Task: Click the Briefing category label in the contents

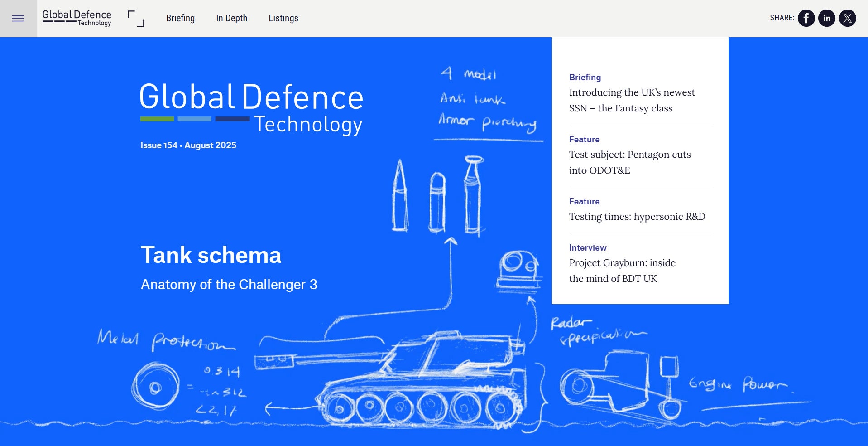Action: click(x=585, y=77)
